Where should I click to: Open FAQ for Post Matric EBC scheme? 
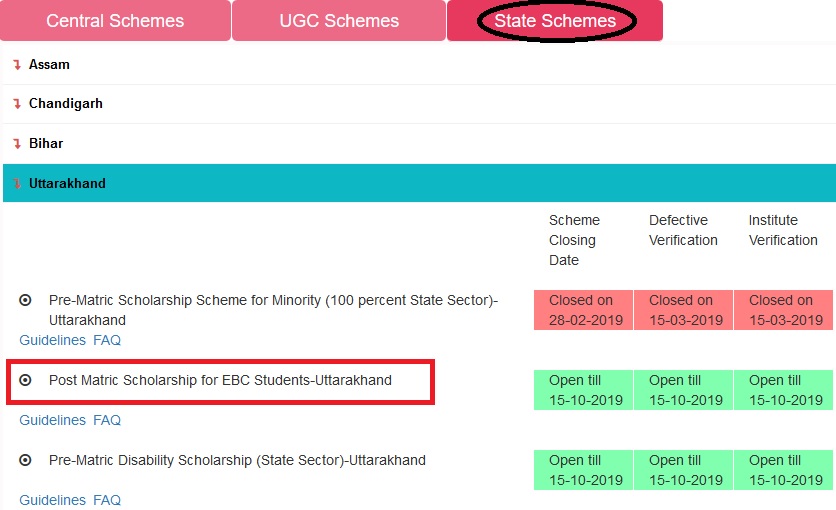107,420
